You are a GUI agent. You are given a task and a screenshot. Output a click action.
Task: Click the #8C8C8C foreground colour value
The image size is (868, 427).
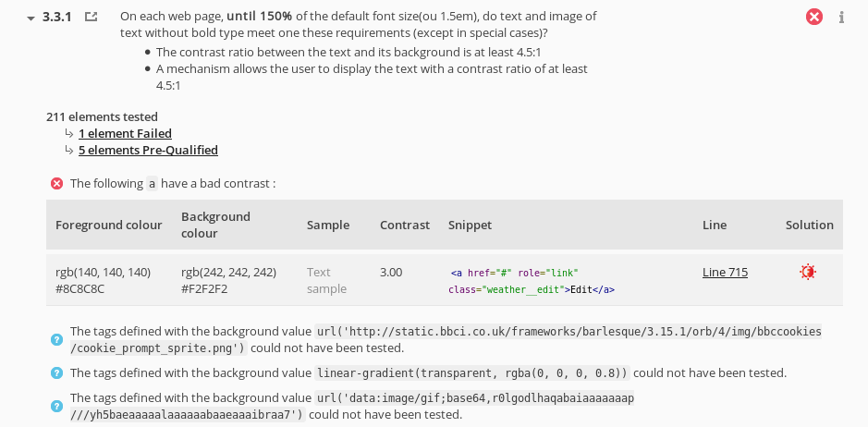pos(79,288)
